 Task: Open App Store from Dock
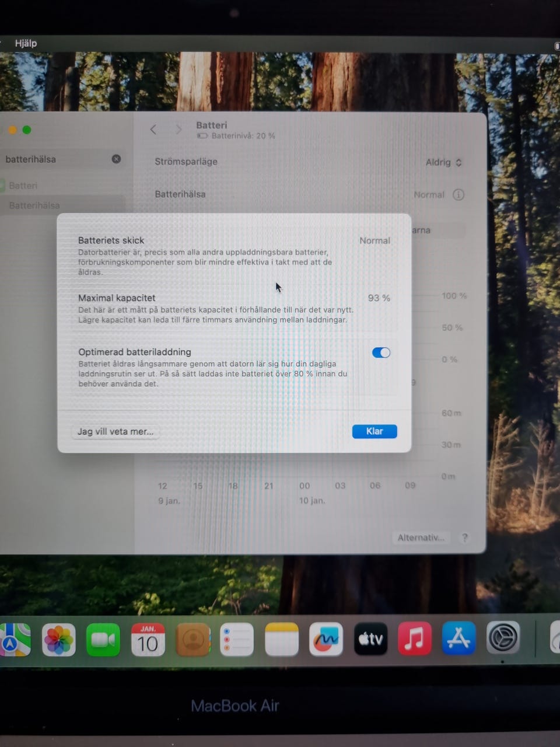tap(459, 639)
